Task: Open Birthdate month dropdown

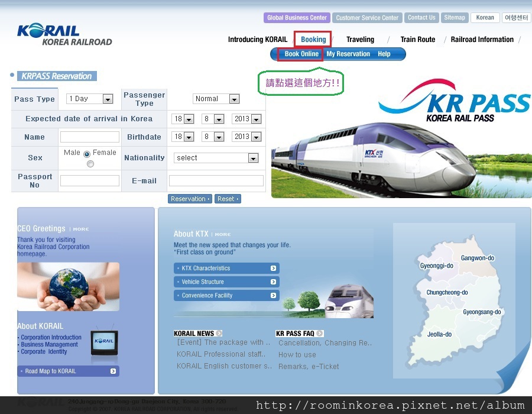Action: pos(213,137)
